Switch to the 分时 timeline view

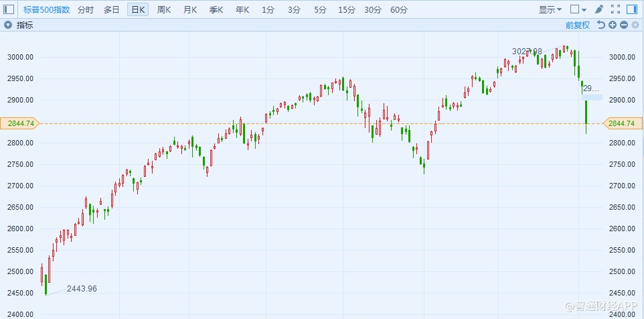tap(86, 9)
